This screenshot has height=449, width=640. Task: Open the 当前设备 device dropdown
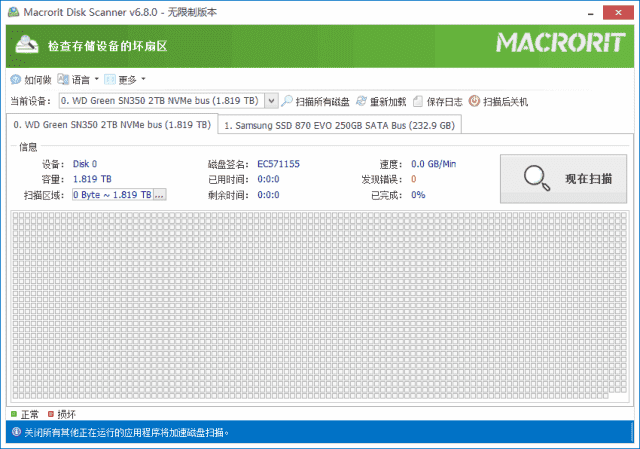272,101
